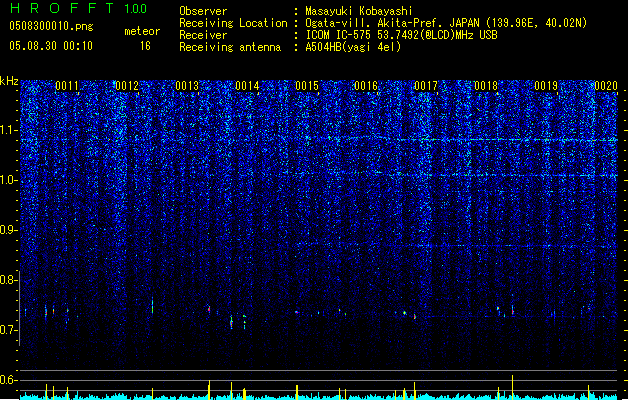
Task: Click the 0012 time marker
Action: 127,86
